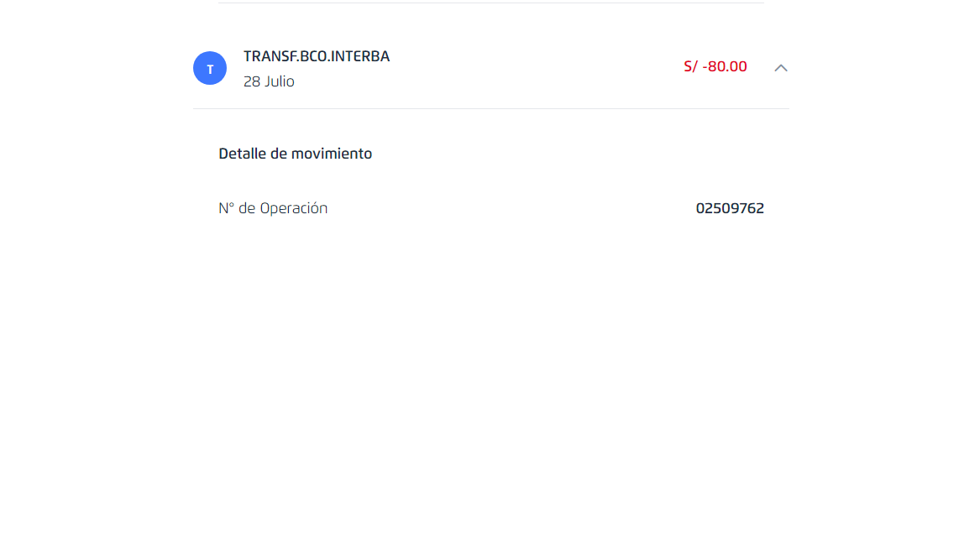Screen dimensions: 980x544
Task: Click the blue "T" transaction avatar icon
Action: pos(210,68)
